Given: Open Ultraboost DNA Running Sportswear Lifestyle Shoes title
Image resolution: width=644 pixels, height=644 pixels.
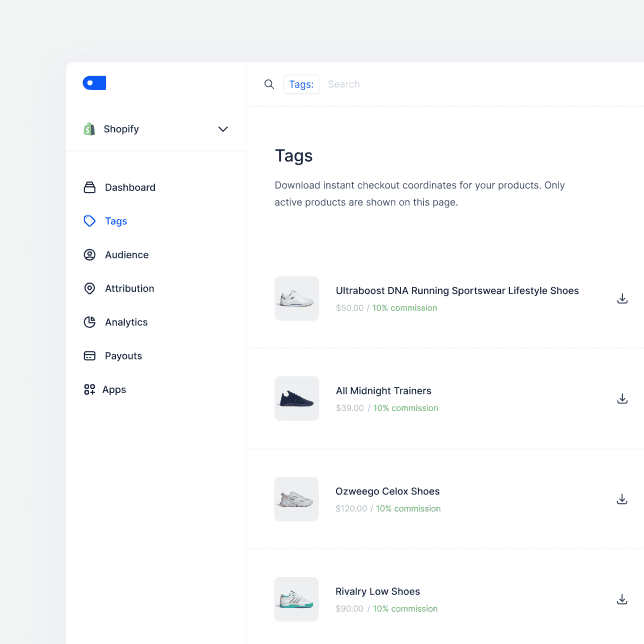Looking at the screenshot, I should tap(457, 291).
